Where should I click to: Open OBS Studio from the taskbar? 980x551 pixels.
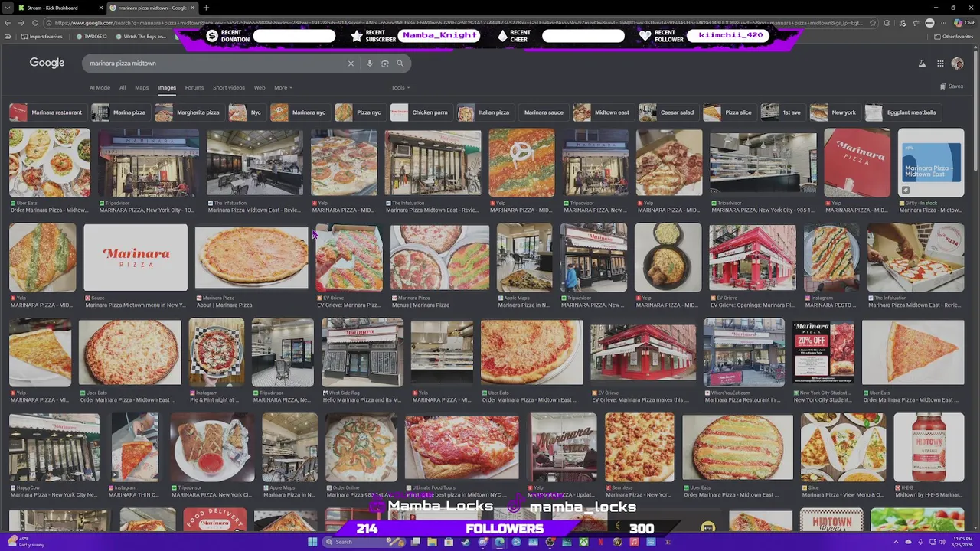pyautogui.click(x=550, y=542)
